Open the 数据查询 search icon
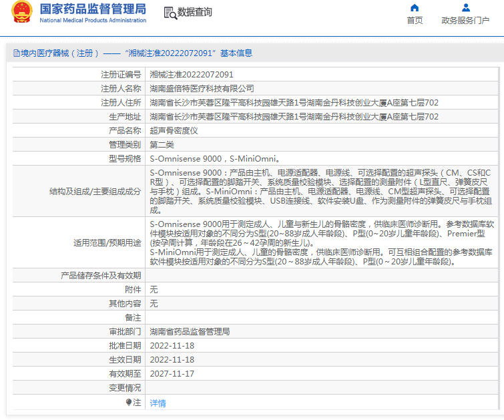 pyautogui.click(x=170, y=13)
